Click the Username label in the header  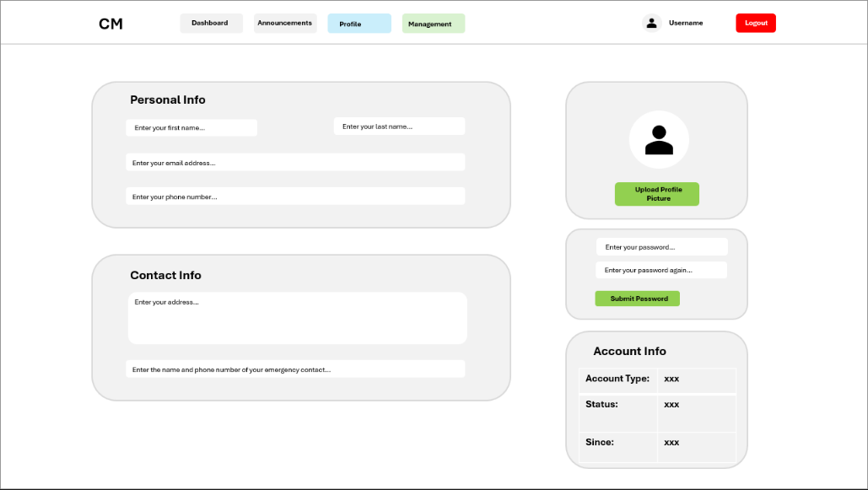coord(686,24)
